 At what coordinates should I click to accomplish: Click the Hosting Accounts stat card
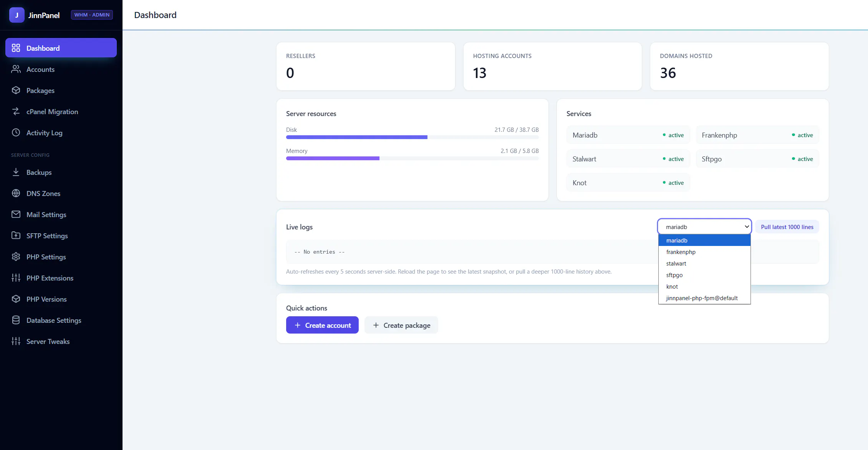point(552,66)
